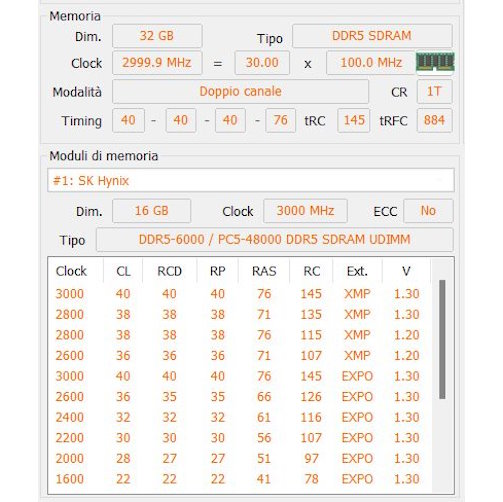
Task: Click the memory table vertical scrollbar
Action: click(442, 339)
